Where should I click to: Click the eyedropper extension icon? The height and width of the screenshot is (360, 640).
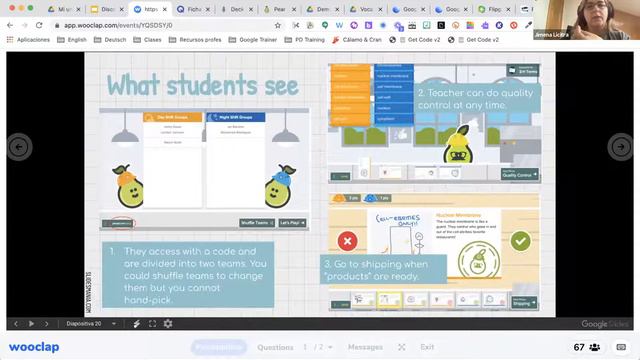[528, 25]
